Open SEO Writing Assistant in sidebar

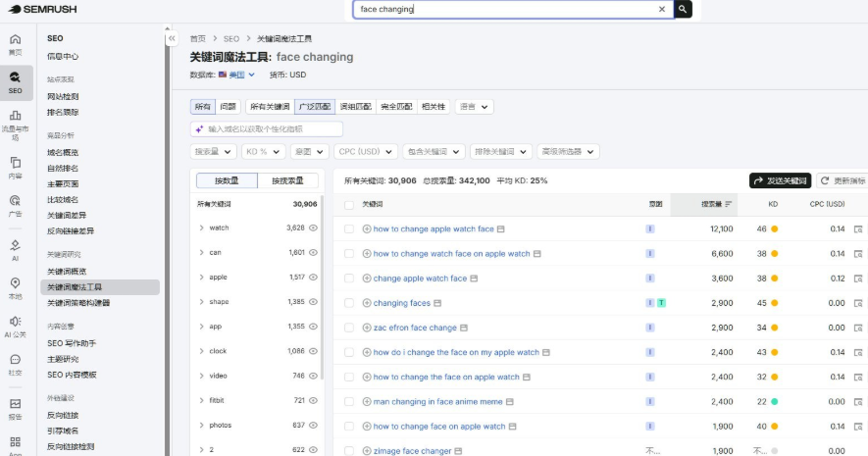(72, 343)
